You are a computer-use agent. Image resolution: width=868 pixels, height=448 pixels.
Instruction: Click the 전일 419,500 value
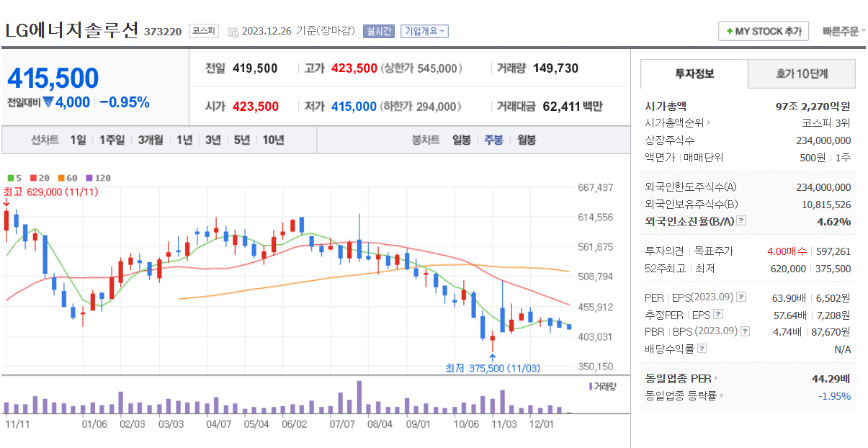(255, 68)
